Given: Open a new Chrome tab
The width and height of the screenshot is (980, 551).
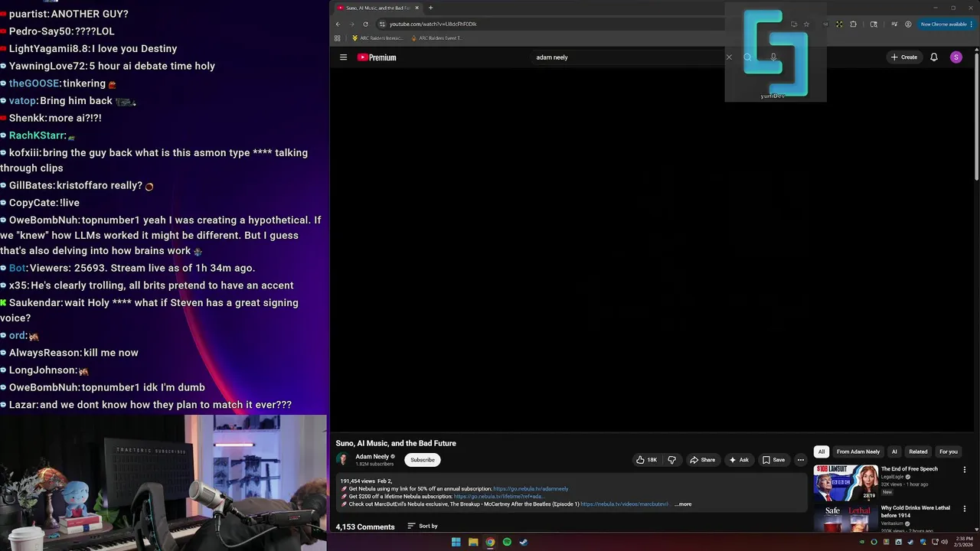Looking at the screenshot, I should click(430, 8).
